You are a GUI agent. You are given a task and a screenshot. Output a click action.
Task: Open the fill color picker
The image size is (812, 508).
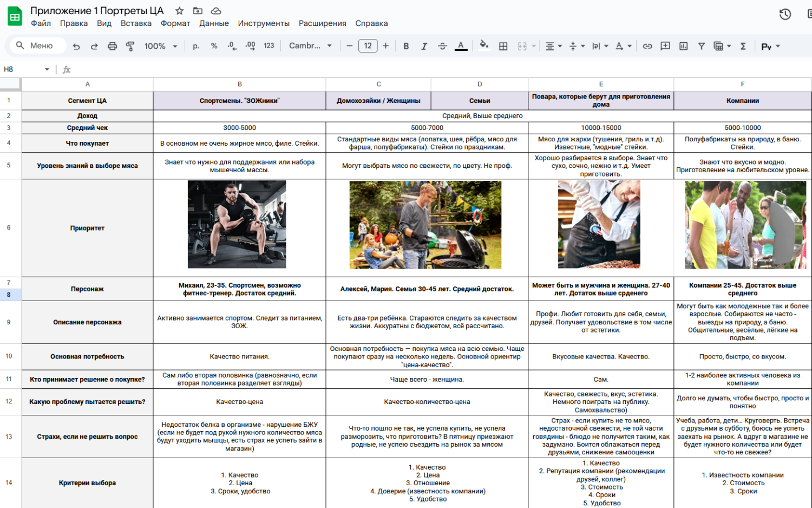[x=484, y=45]
